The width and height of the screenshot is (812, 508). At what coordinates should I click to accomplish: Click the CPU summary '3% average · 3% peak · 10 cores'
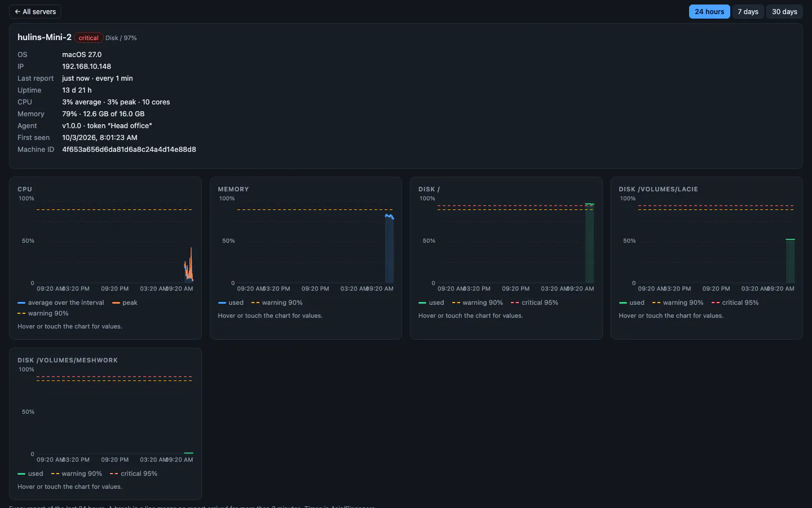(116, 102)
